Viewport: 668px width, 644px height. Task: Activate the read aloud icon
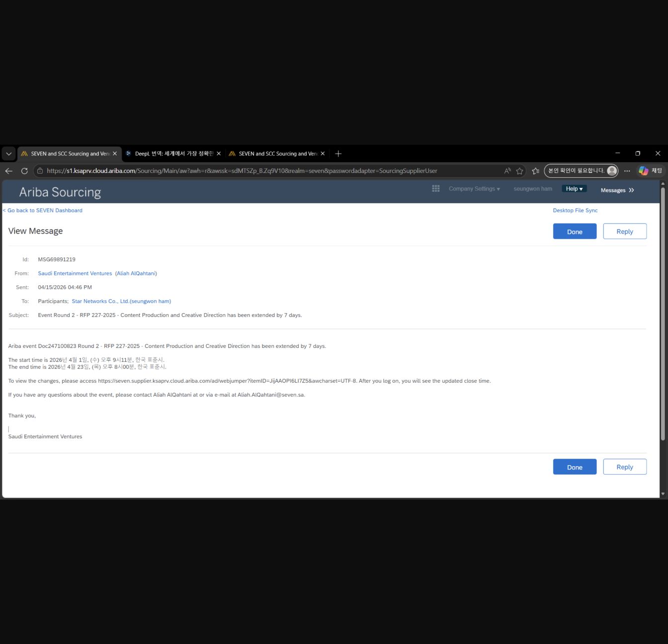click(x=507, y=171)
